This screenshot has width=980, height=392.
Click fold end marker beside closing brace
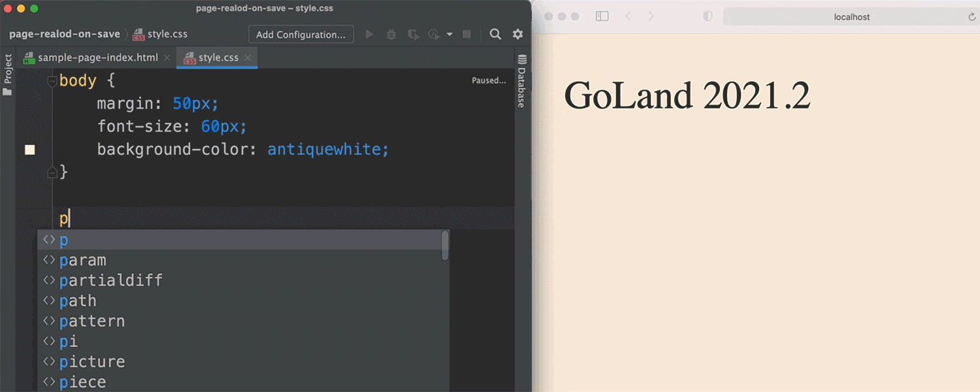52,172
